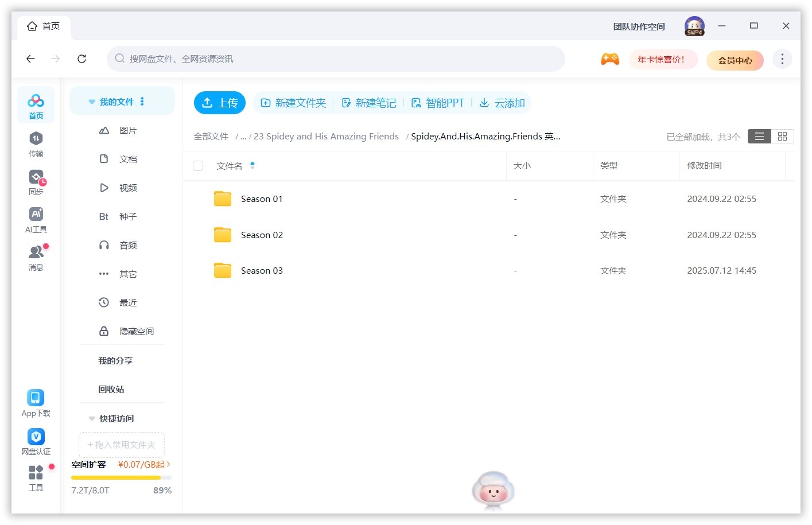
Task: Click the search box for 网盘文件
Action: (x=336, y=59)
